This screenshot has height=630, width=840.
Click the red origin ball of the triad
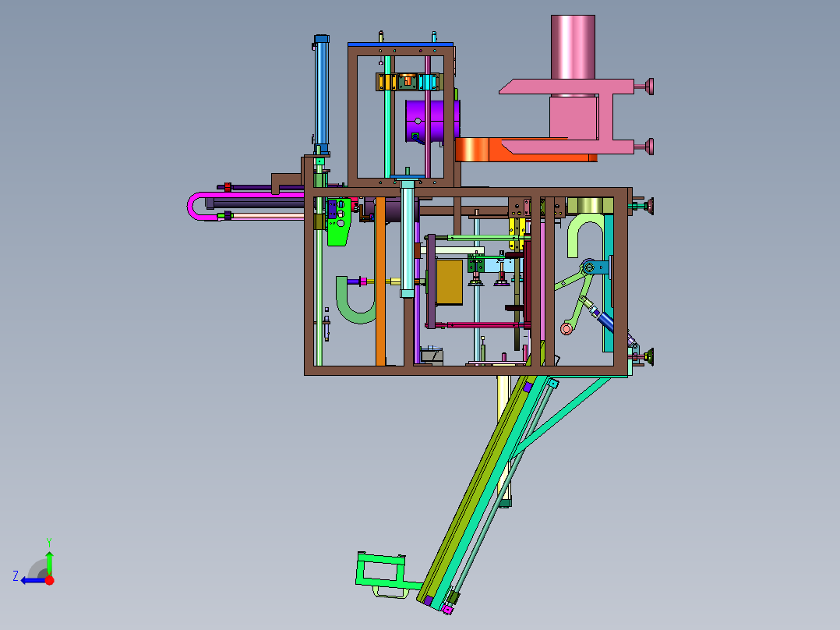[x=49, y=580]
